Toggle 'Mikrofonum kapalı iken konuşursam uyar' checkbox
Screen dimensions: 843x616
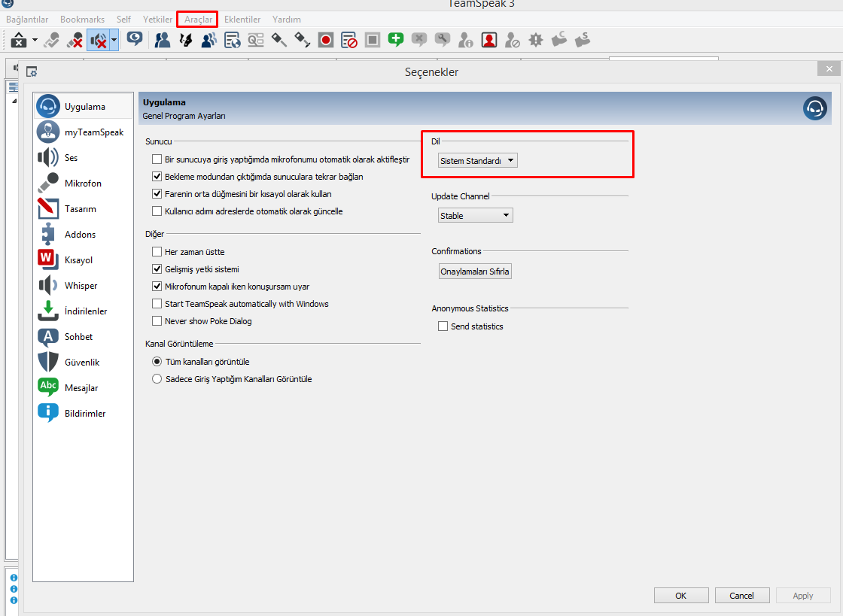coord(157,287)
